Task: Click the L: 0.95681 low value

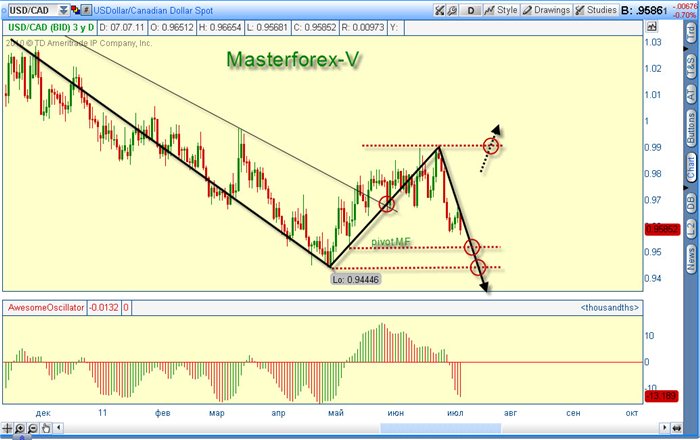Action: click(267, 28)
